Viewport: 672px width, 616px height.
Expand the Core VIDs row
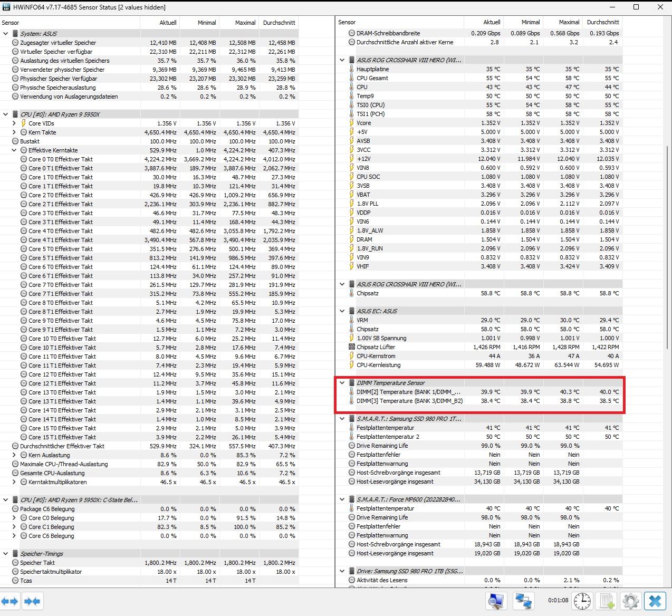(x=14, y=123)
